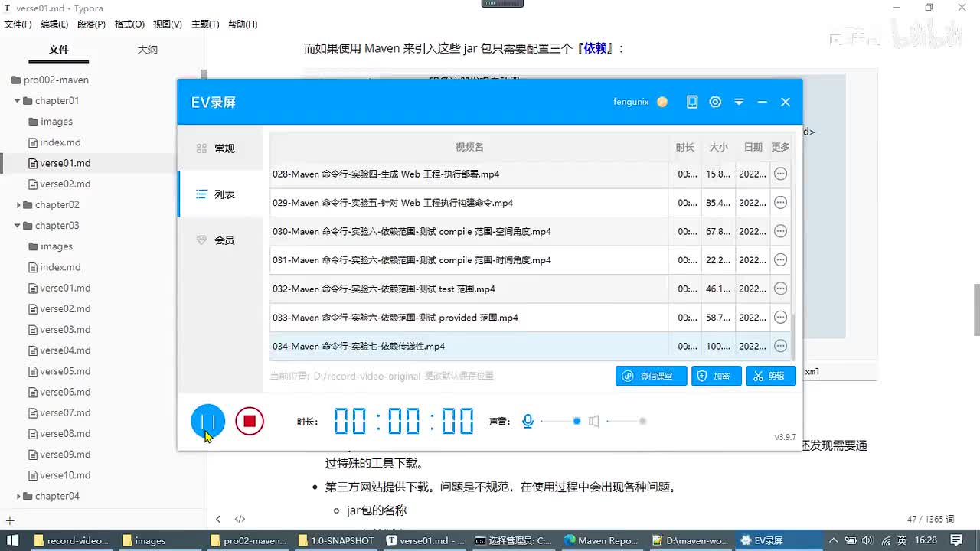Switch to the 会员 tab in EV录屏

[220, 240]
